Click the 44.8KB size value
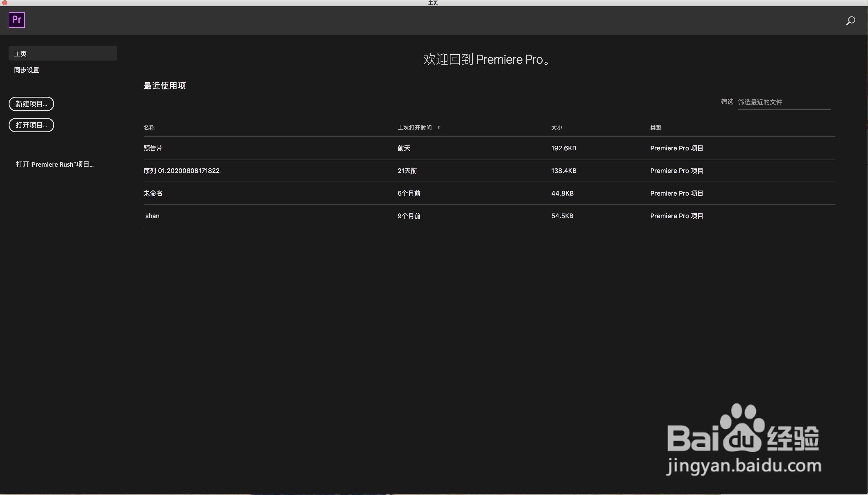Viewport: 868px width, 495px height. pos(562,194)
